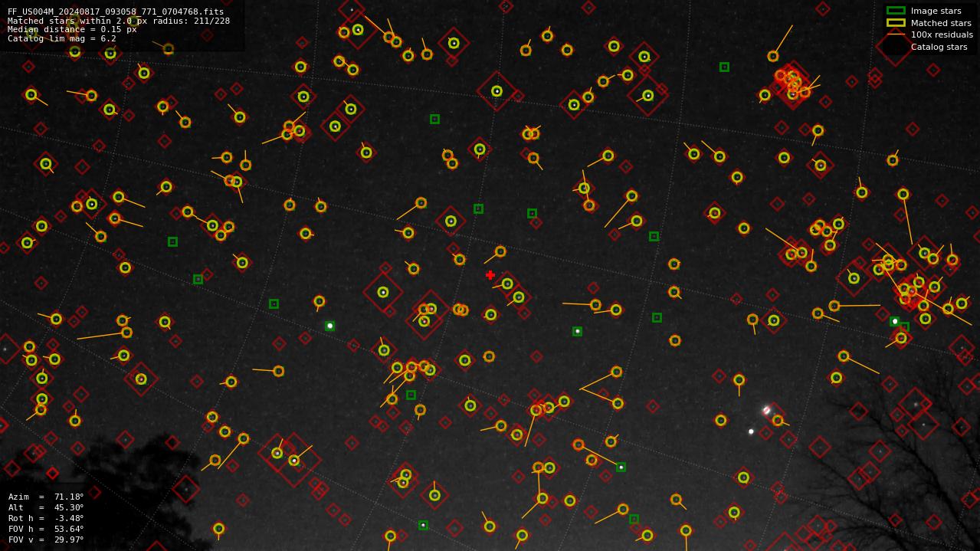This screenshot has height=551, width=980.
Task: Click the 'FOV h 53.64°' readout
Action: click(x=46, y=529)
